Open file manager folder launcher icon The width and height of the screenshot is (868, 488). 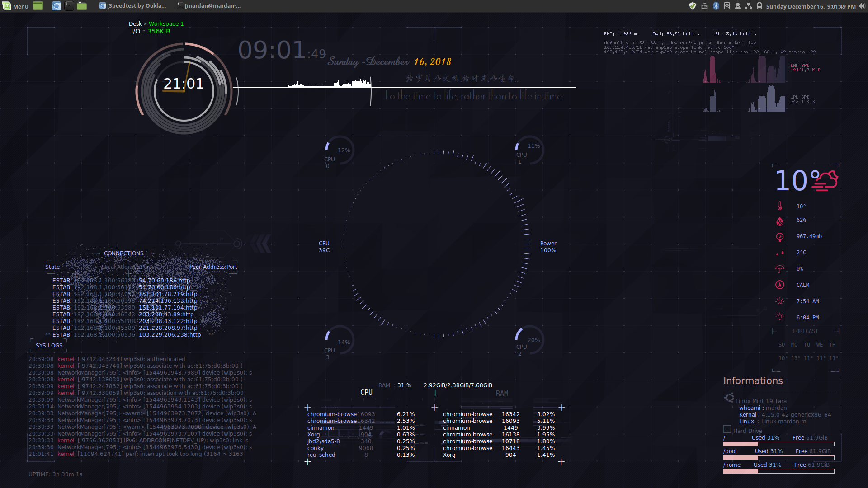pyautogui.click(x=82, y=6)
